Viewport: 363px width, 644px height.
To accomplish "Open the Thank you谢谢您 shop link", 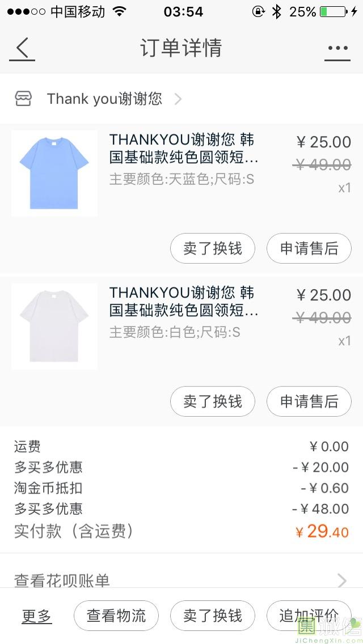I will tap(104, 99).
